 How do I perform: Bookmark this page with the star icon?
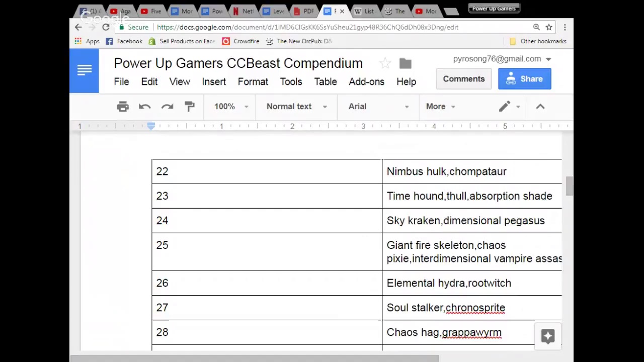coord(549,27)
